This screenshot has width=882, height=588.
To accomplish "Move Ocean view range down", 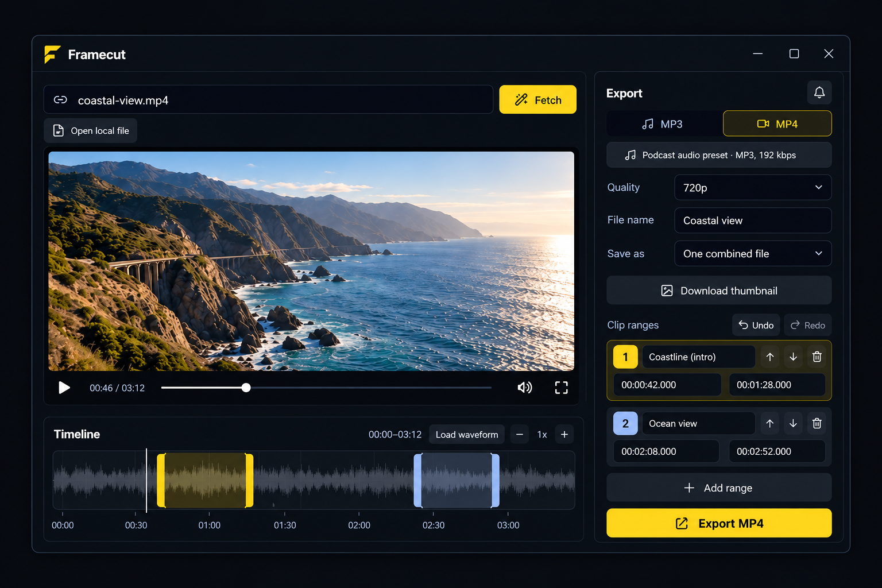I will tap(793, 424).
